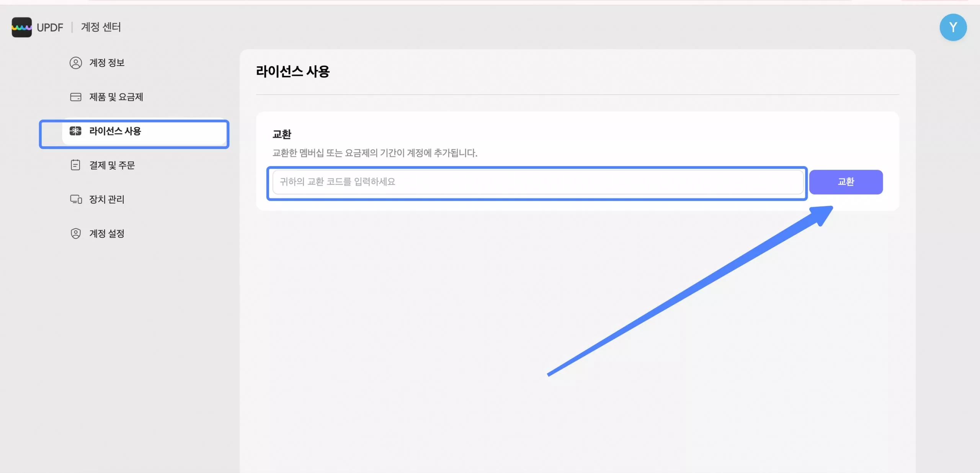Screen dimensions: 980x473
Task: Open 결제 및 주문 page
Action: pos(112,165)
